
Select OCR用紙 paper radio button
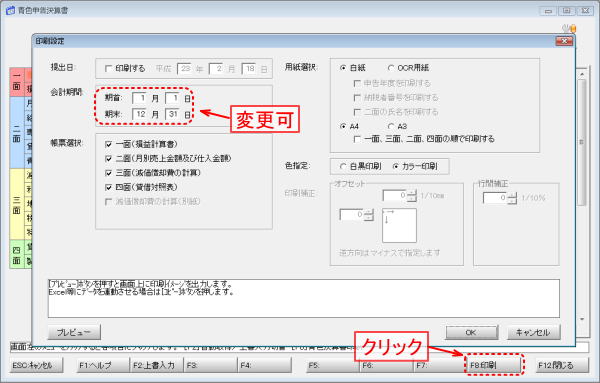(391, 68)
